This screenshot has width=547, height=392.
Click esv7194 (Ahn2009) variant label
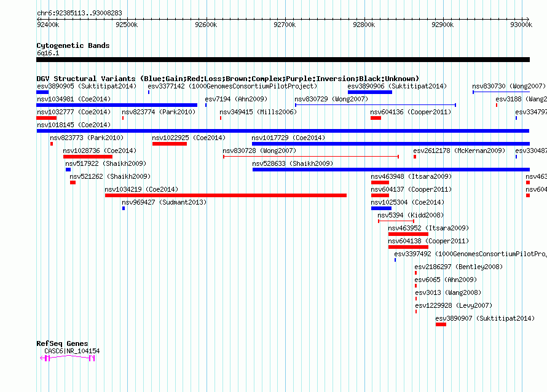pos(236,99)
